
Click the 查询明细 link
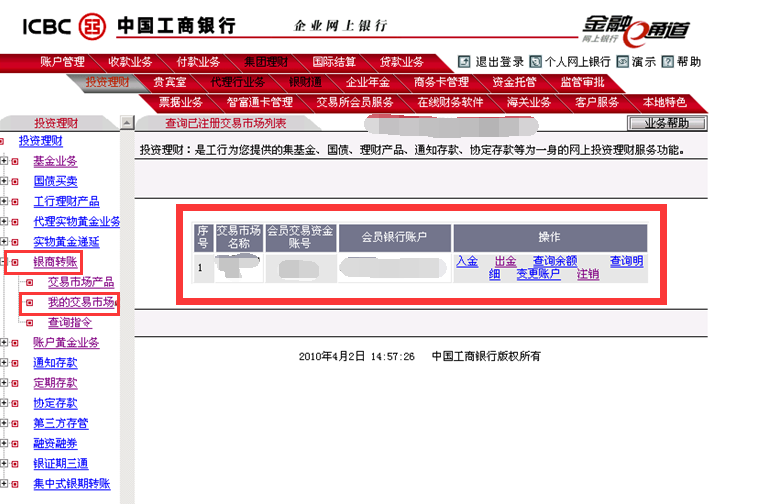click(x=626, y=261)
